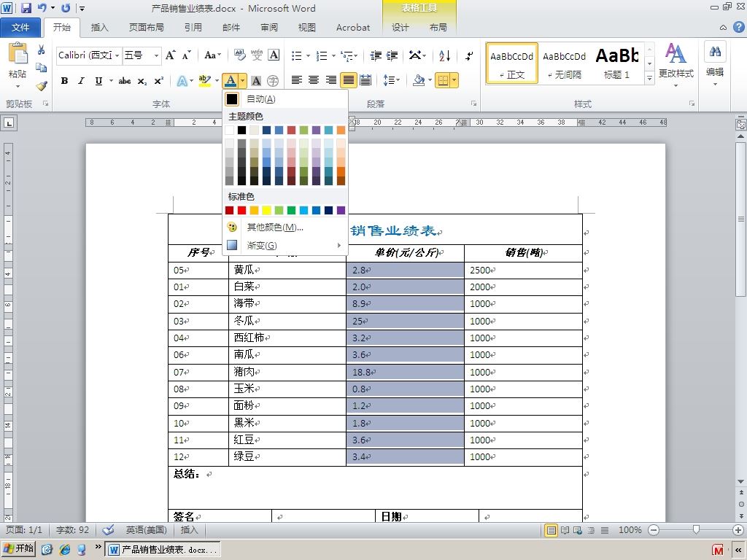The width and height of the screenshot is (747, 560).
Task: Open the File tab
Action: tap(20, 27)
